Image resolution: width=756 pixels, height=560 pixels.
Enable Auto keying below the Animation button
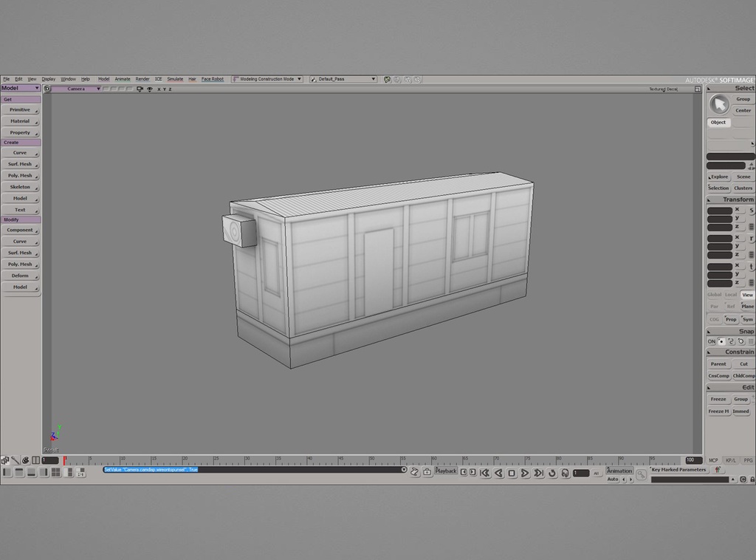click(x=613, y=479)
